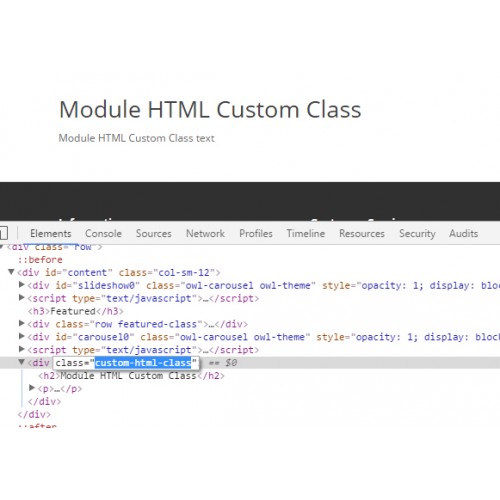Select the div id="slideshow0" owl-carousel row
The height and width of the screenshot is (500, 500).
263,286
